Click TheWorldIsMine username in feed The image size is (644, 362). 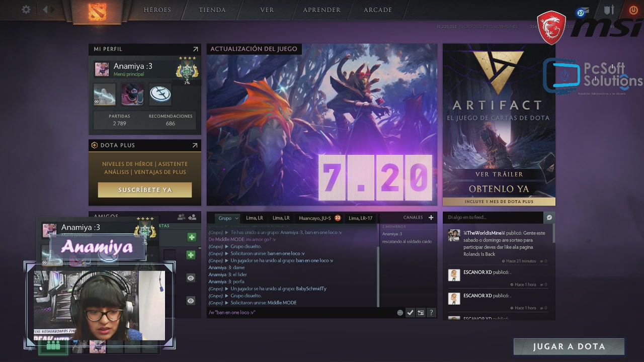(485, 233)
